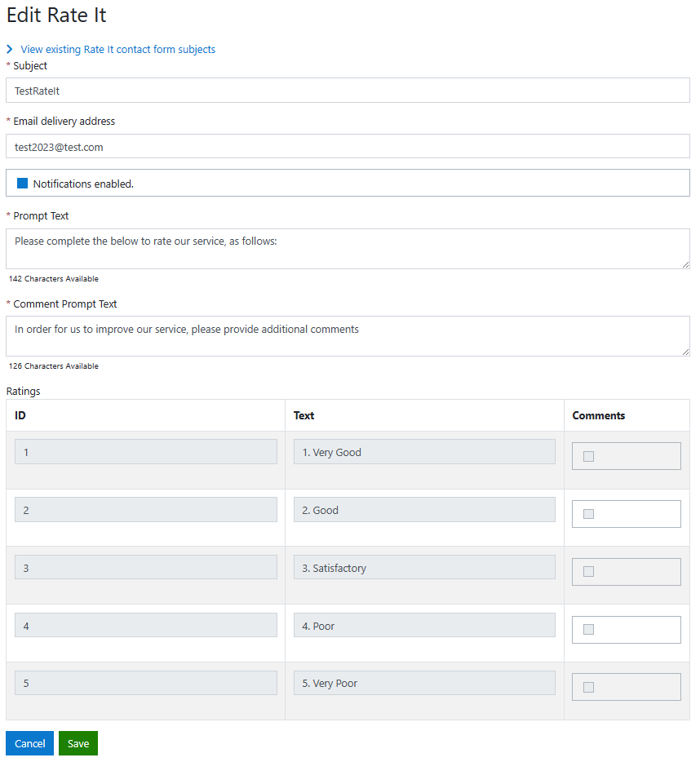Click the ID field containing 3

[x=145, y=568]
